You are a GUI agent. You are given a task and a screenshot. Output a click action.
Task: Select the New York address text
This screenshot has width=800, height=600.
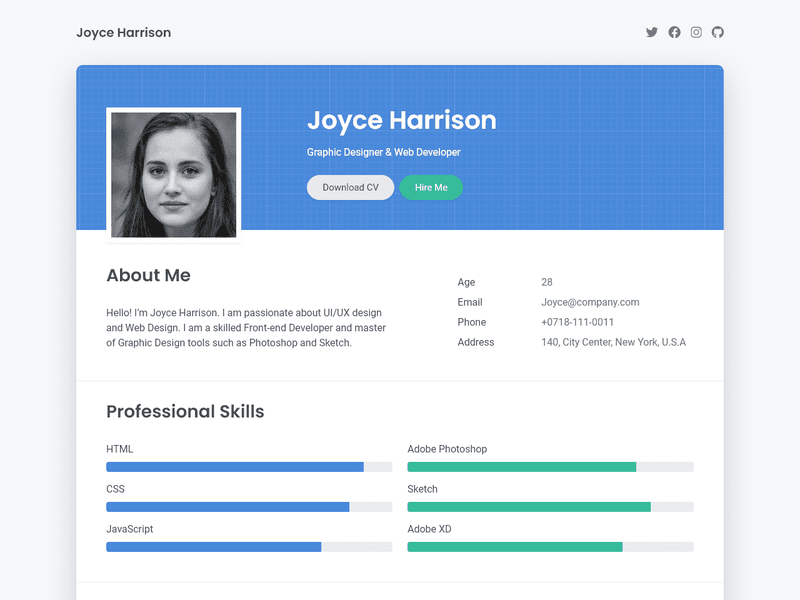[x=613, y=342]
